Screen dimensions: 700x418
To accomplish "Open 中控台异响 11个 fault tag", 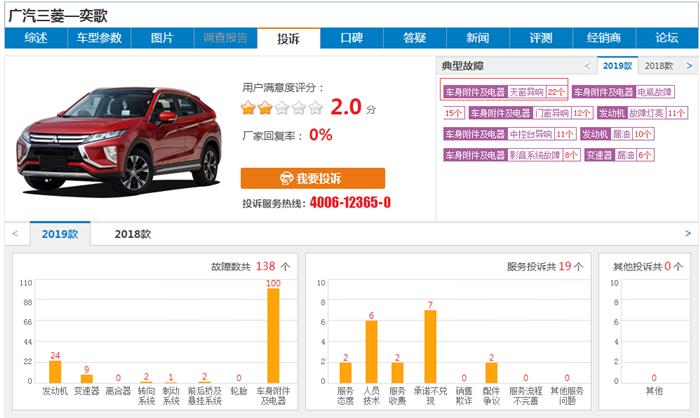I will point(510,134).
